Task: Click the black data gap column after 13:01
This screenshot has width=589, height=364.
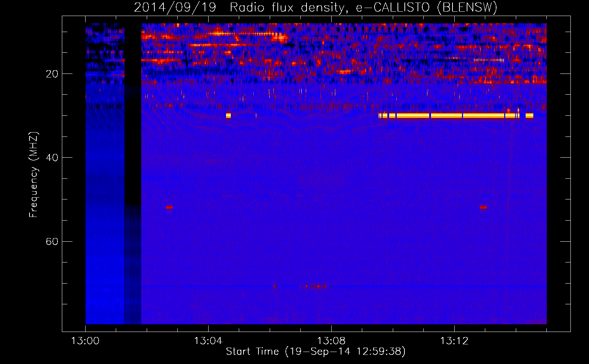Action: point(133,174)
